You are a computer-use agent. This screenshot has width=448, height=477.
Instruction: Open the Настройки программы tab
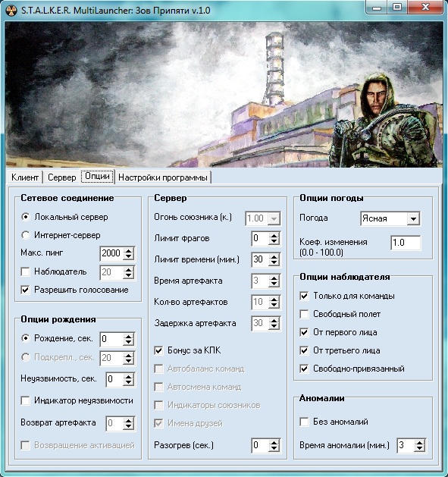click(163, 177)
